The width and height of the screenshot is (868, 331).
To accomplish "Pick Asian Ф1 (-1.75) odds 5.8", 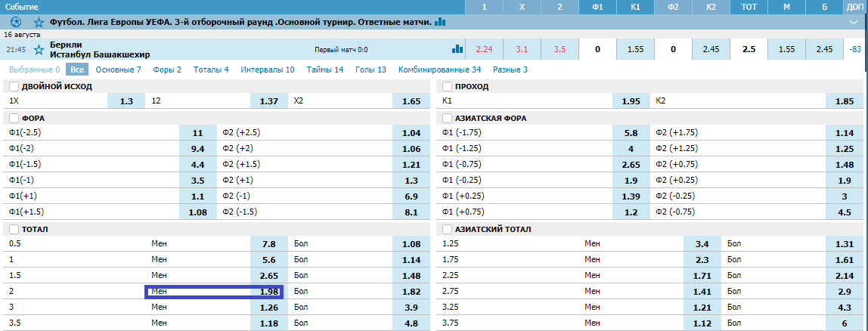I will click(631, 133).
